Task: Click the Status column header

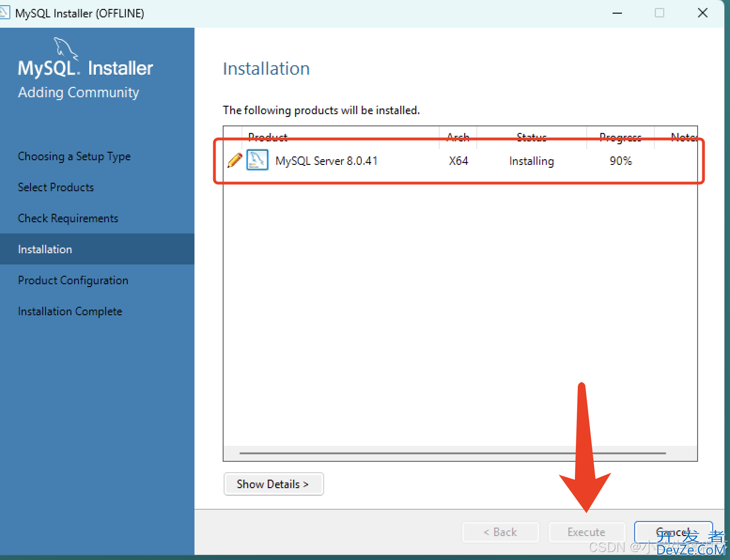Action: pos(532,137)
